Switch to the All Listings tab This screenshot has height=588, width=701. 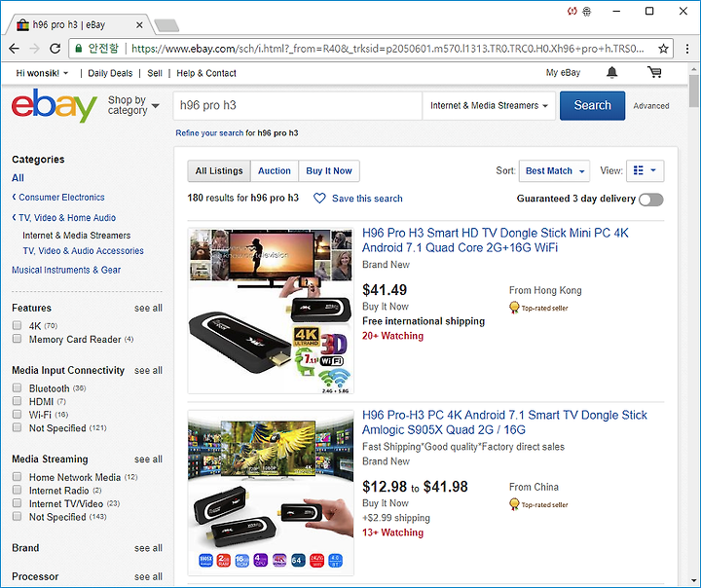click(x=219, y=170)
